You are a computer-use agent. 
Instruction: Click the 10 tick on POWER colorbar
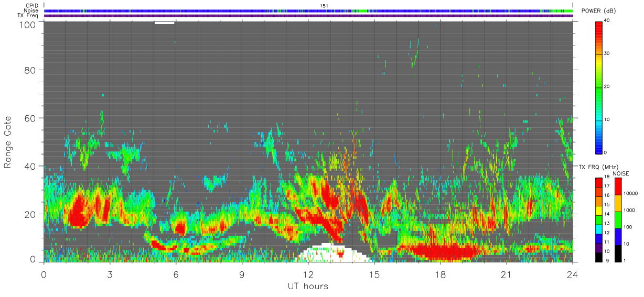pos(606,120)
